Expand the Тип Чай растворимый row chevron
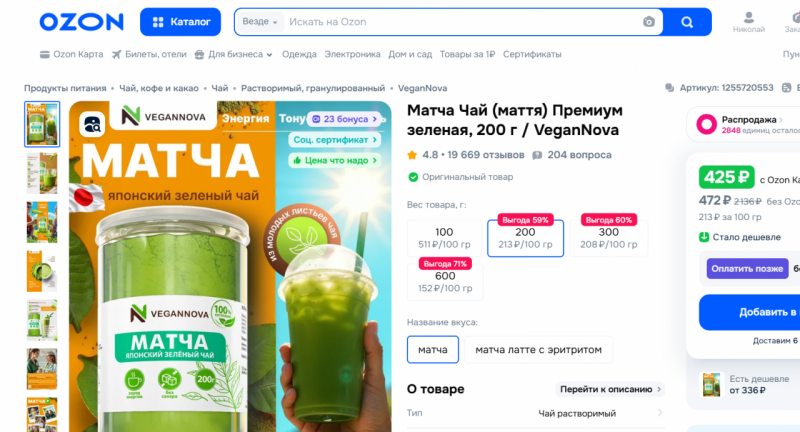 click(660, 413)
